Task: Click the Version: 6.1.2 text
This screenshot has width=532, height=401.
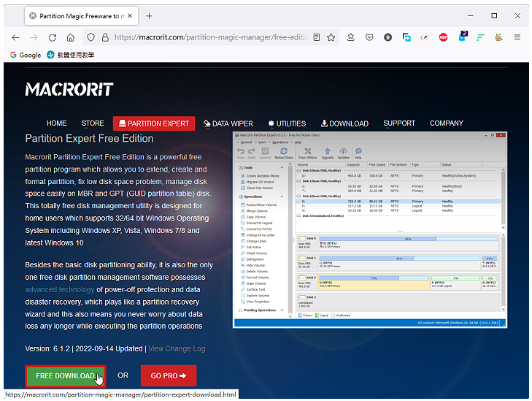Action: (x=47, y=348)
